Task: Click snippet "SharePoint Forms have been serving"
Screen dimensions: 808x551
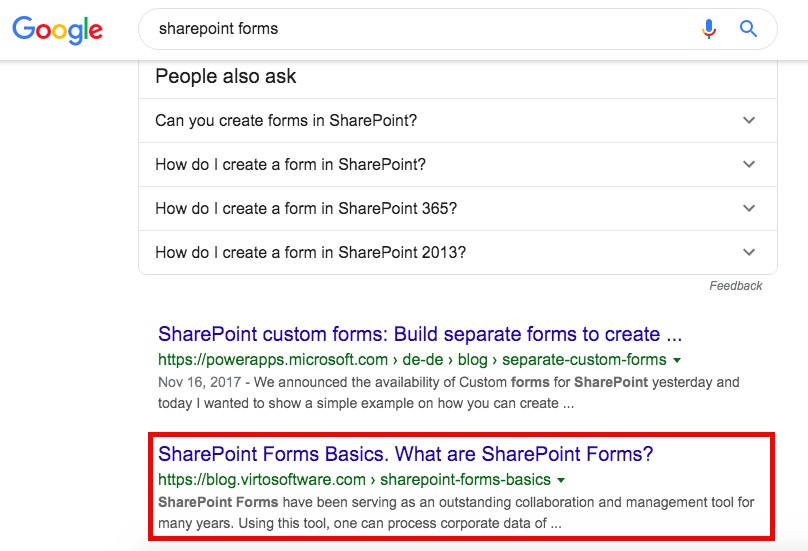Action: [x=456, y=513]
